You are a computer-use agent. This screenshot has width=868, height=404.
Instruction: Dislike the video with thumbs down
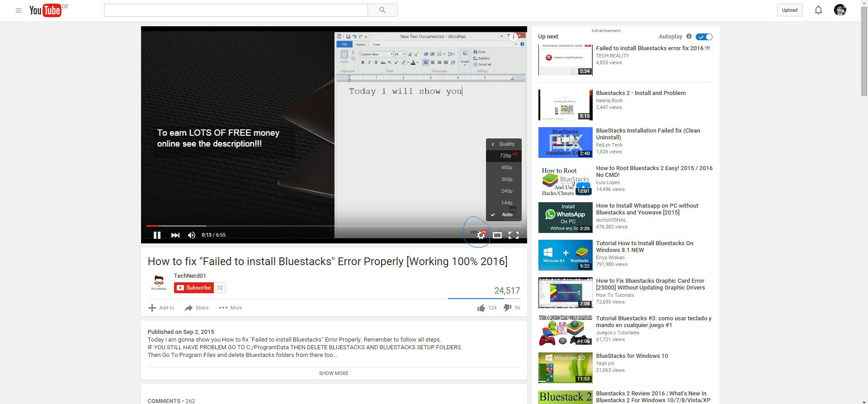(507, 308)
